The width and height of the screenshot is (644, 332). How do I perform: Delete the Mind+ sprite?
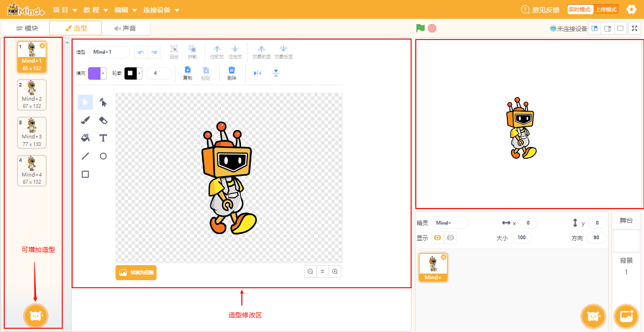[x=444, y=257]
